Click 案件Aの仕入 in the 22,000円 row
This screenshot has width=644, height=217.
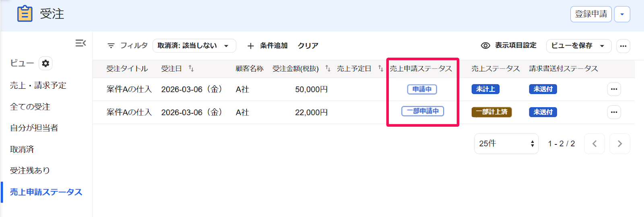pos(129,112)
